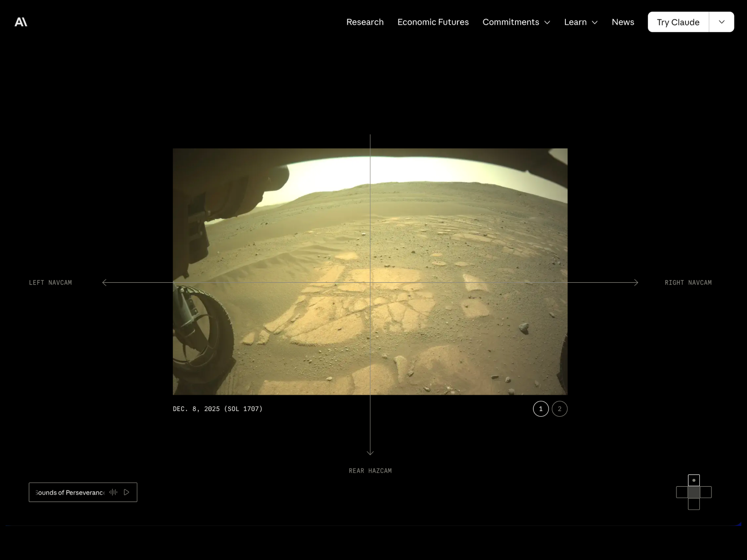Open the Research menu item

[365, 22]
